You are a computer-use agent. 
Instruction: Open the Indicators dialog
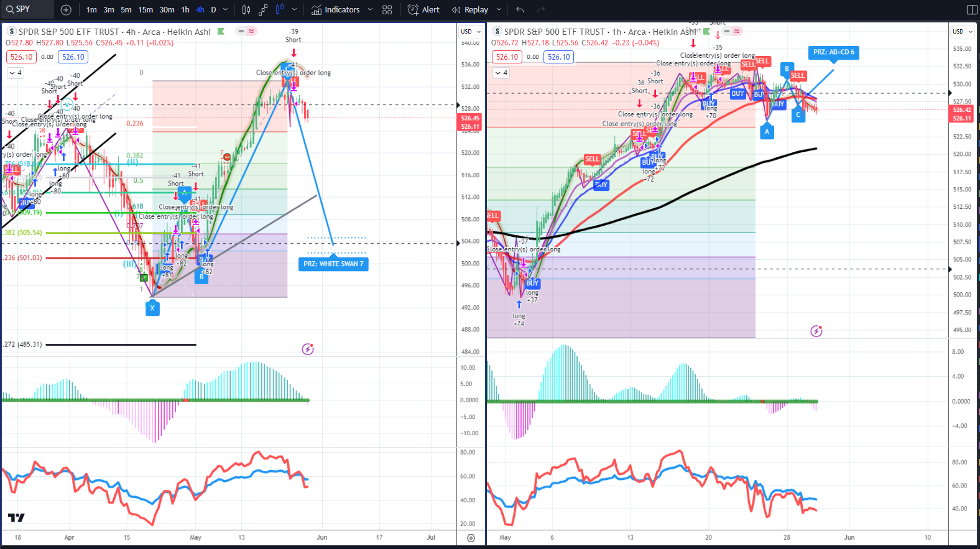[336, 10]
